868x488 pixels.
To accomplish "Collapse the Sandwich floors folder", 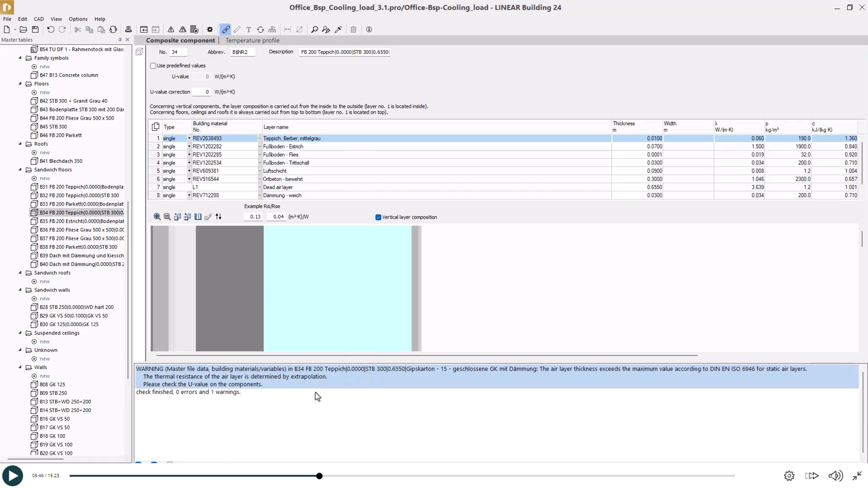I will [21, 170].
